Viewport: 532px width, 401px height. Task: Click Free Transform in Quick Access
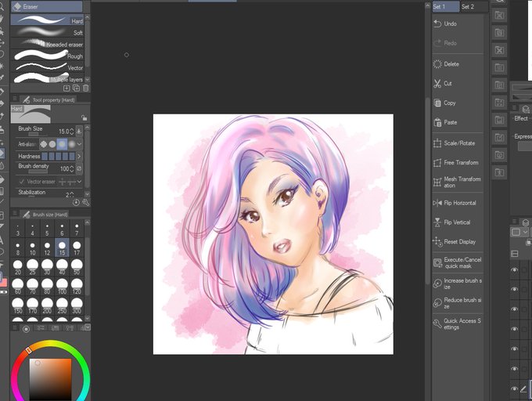click(x=458, y=163)
